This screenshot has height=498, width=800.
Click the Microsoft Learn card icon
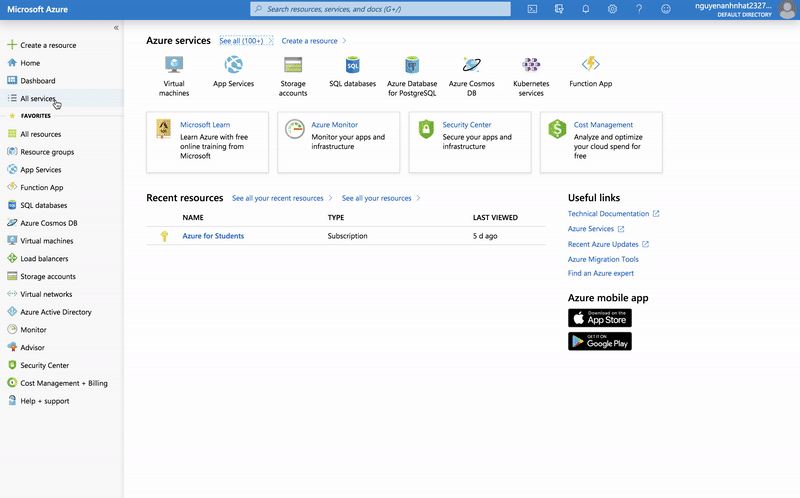[x=163, y=129]
